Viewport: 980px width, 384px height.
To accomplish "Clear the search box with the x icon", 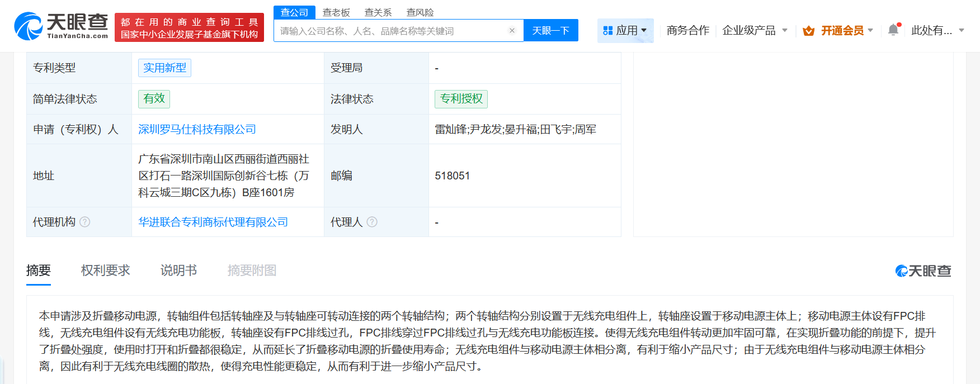I will coord(512,31).
